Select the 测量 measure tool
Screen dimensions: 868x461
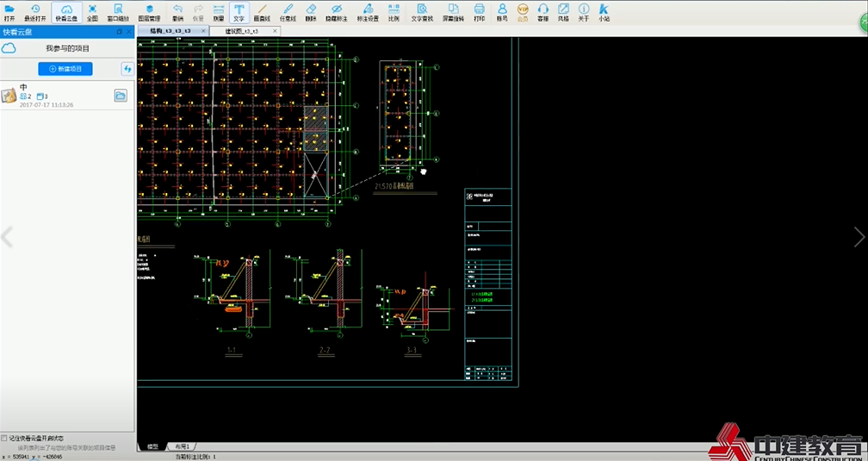[219, 12]
